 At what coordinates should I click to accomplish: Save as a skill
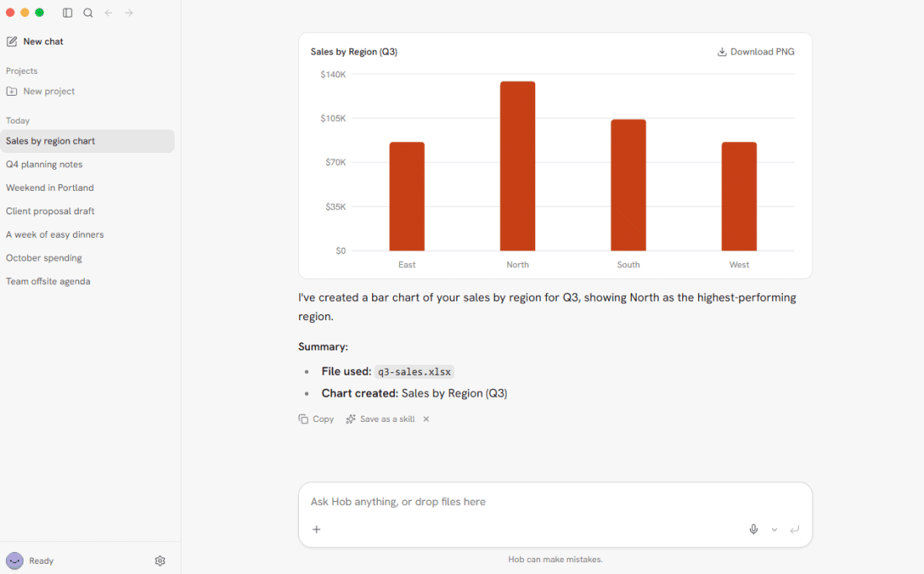[x=381, y=419]
